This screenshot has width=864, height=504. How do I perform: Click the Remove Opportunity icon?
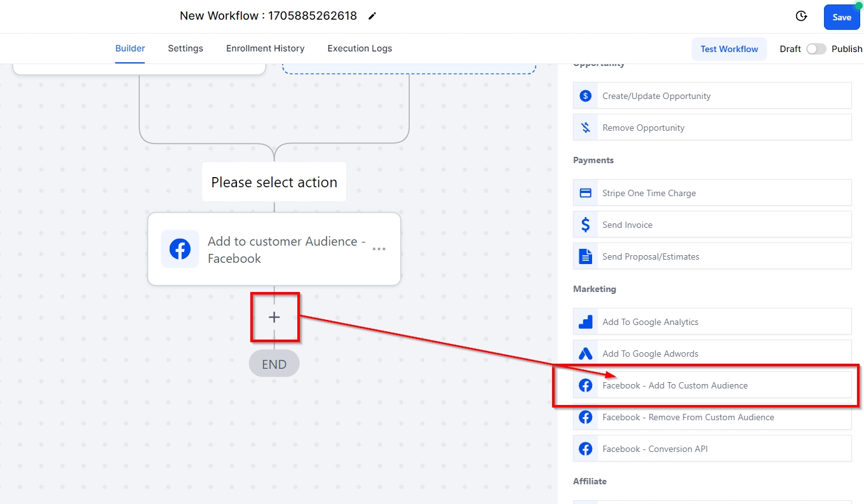point(585,128)
